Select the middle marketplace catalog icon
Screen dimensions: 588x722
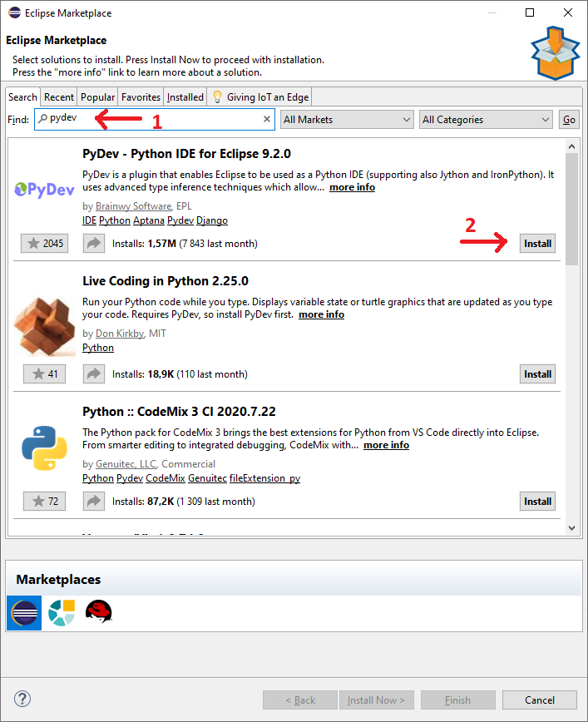pyautogui.click(x=61, y=613)
